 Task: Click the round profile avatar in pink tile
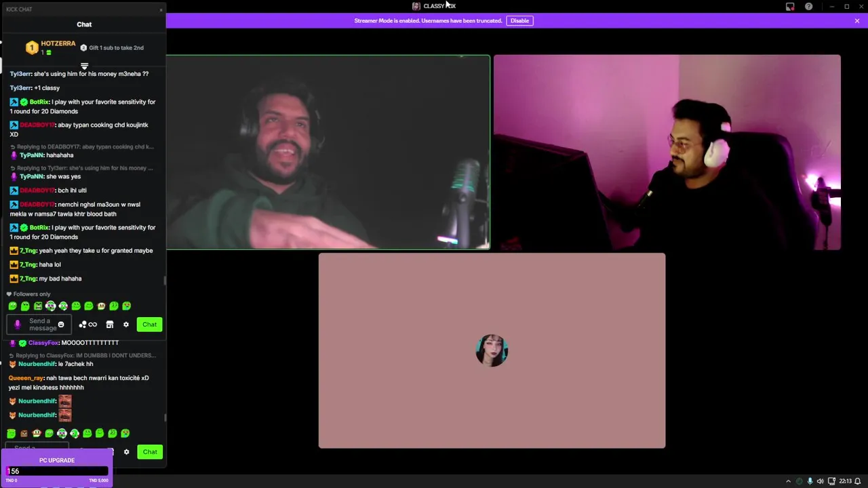(x=492, y=350)
